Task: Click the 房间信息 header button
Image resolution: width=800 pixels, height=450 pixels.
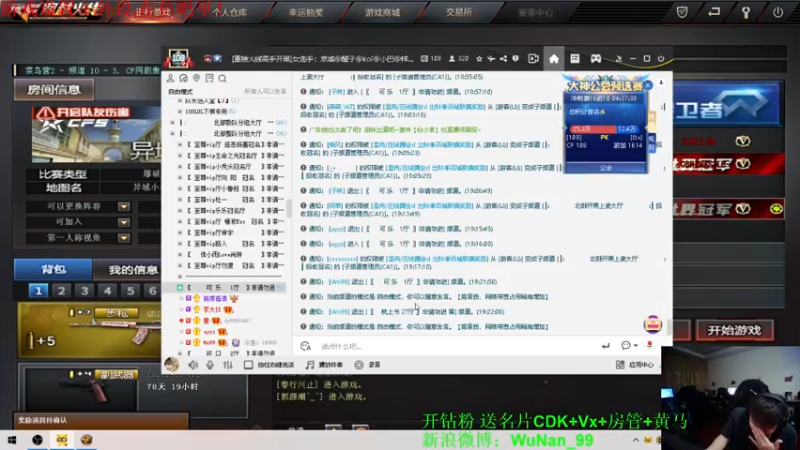Action: (54, 90)
